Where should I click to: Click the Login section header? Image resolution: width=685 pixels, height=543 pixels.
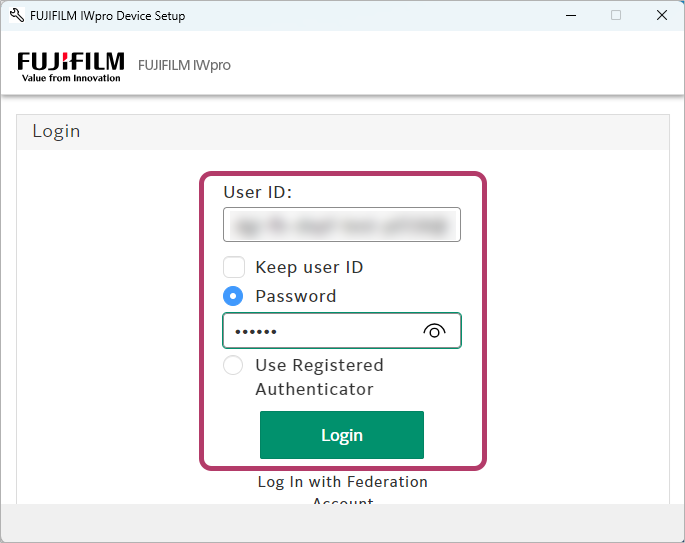[57, 131]
